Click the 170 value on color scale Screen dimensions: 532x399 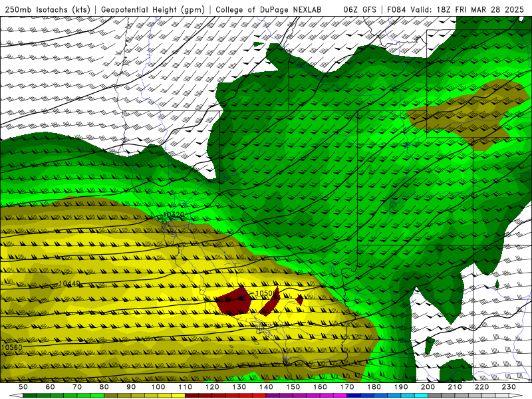(x=346, y=387)
